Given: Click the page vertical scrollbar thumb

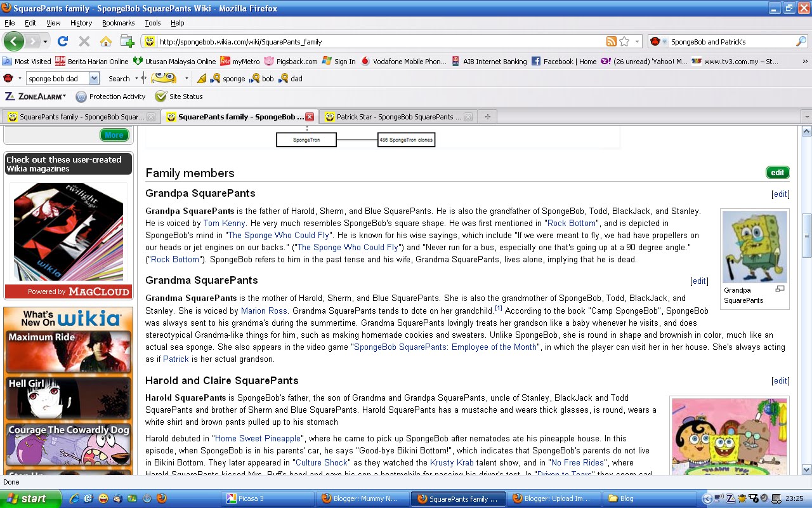Looking at the screenshot, I should pos(806,236).
